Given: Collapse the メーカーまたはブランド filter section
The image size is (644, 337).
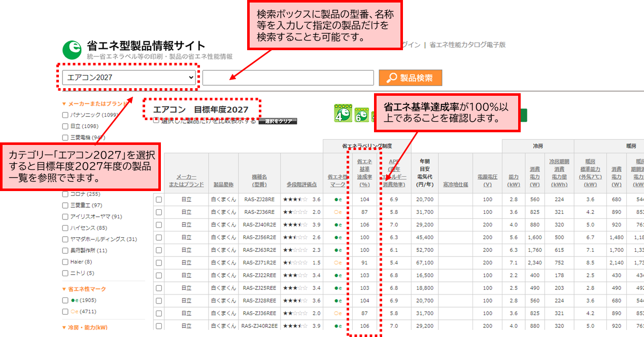Looking at the screenshot, I should point(94,103).
